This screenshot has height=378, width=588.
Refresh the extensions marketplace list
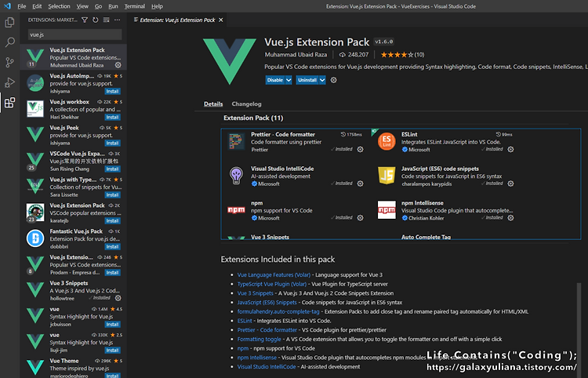coord(96,20)
